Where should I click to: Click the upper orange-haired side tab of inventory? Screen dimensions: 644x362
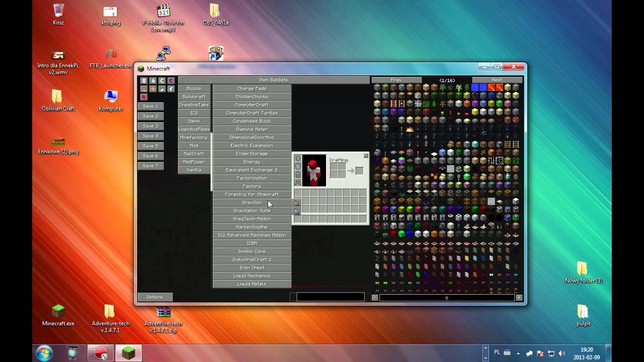pos(296,203)
